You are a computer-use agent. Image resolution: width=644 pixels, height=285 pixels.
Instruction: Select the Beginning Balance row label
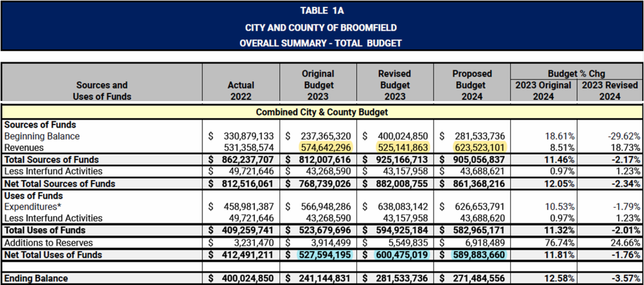coord(42,136)
